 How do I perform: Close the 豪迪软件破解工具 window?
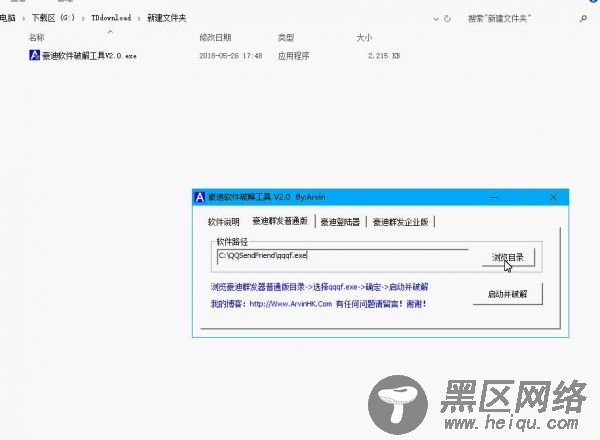point(553,197)
